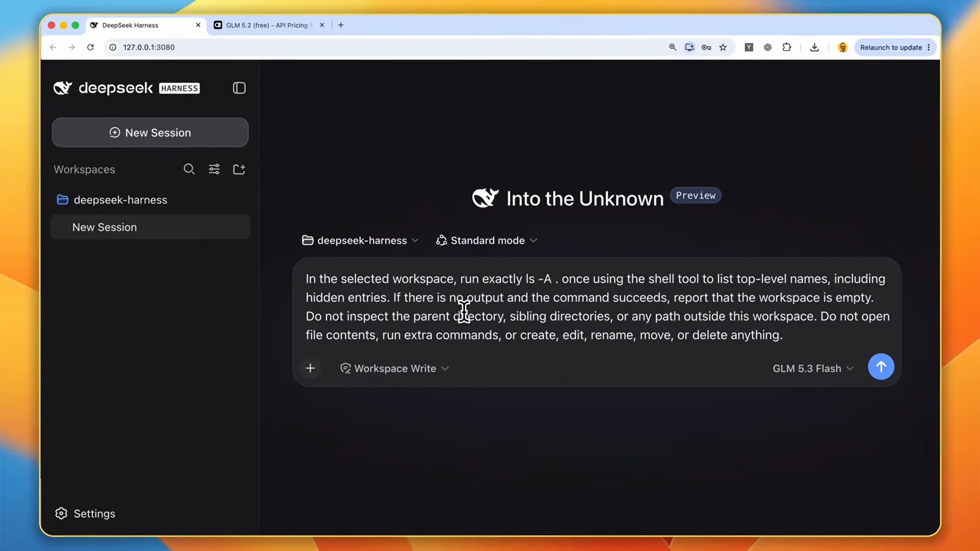This screenshot has width=980, height=551.
Task: Collapse the sidebar with the panel icon
Action: (239, 88)
